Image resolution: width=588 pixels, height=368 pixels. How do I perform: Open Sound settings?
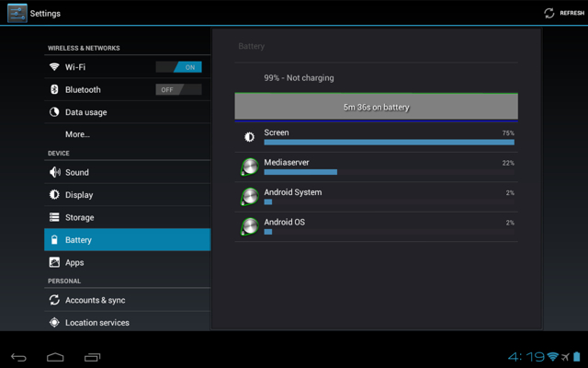(127, 172)
